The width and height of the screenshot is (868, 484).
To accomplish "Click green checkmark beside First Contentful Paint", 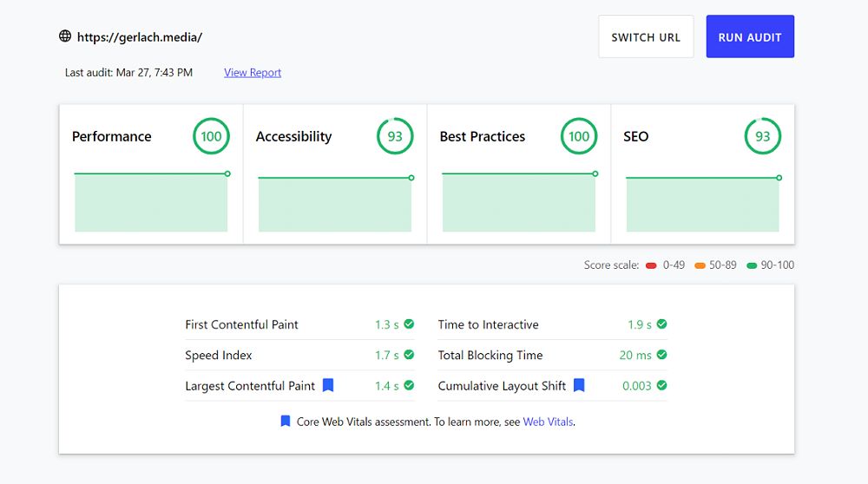I will click(409, 324).
